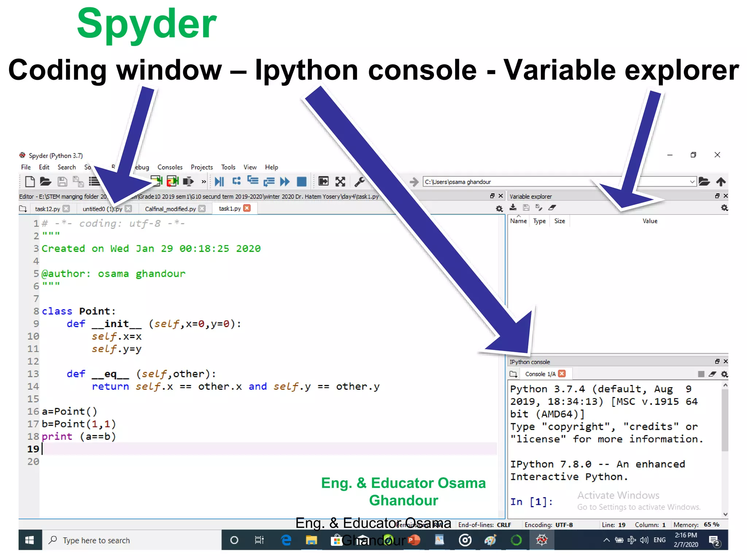The width and height of the screenshot is (747, 560).
Task: Remove all variables eraser icon
Action: (x=552, y=207)
